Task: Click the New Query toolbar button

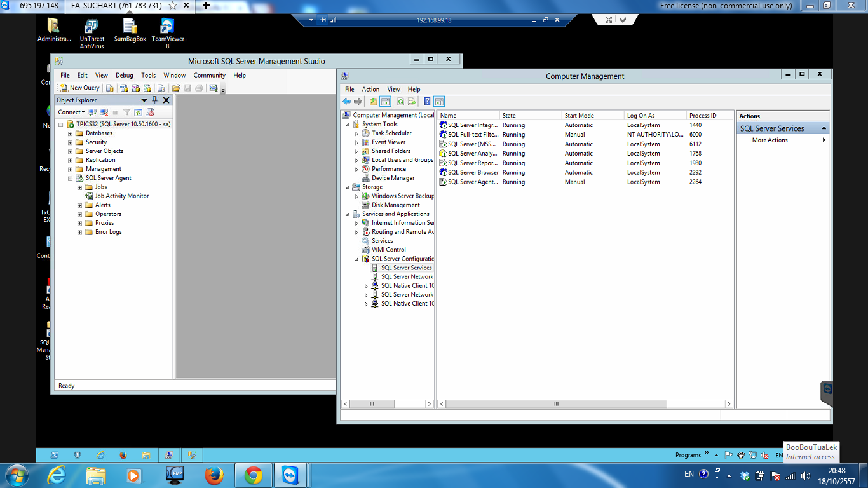Action: click(x=80, y=88)
